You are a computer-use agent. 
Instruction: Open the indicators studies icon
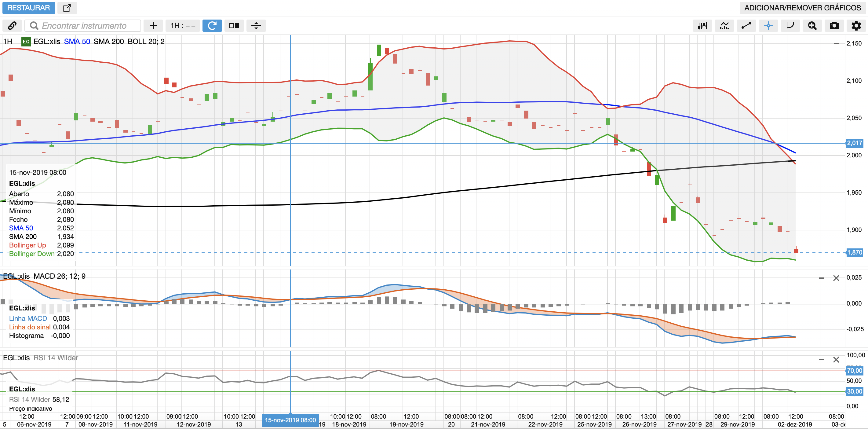[x=724, y=26]
